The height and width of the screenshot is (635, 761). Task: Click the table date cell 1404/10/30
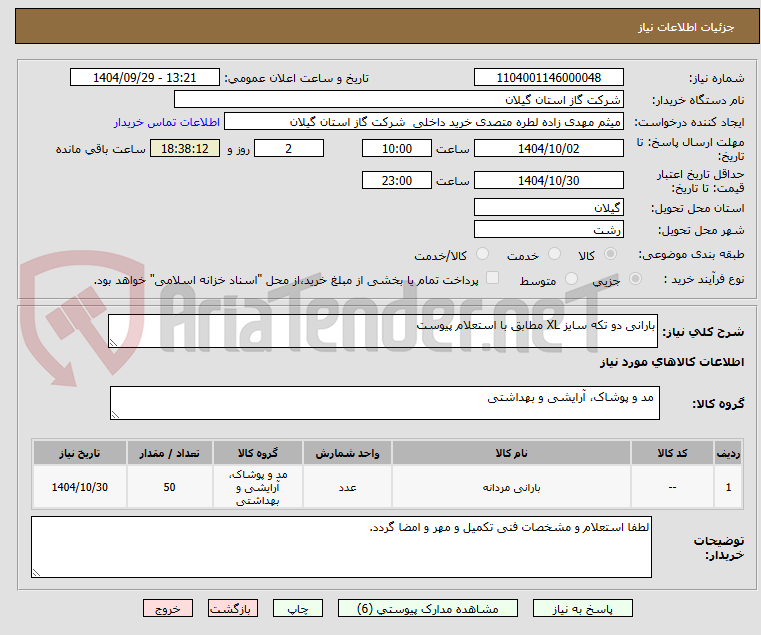[x=80, y=487]
